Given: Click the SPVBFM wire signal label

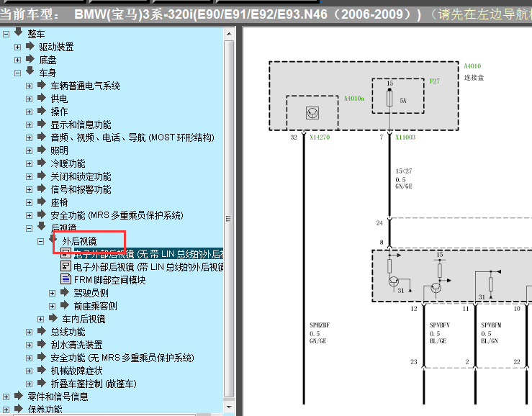Looking at the screenshot, I should 491,325.
